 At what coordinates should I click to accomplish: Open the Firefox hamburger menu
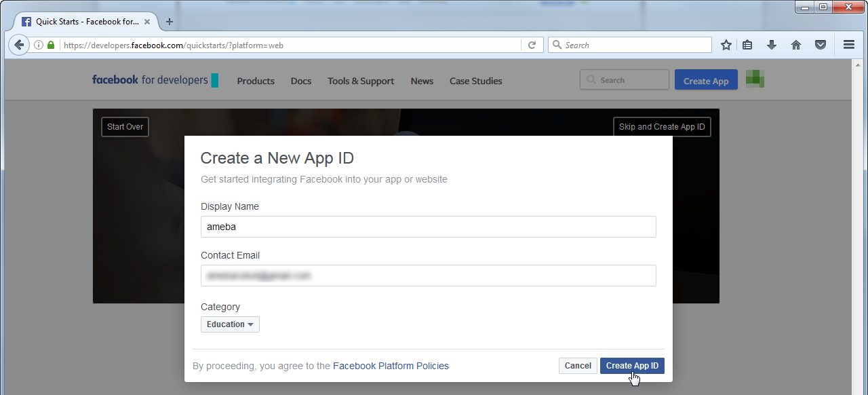click(849, 45)
